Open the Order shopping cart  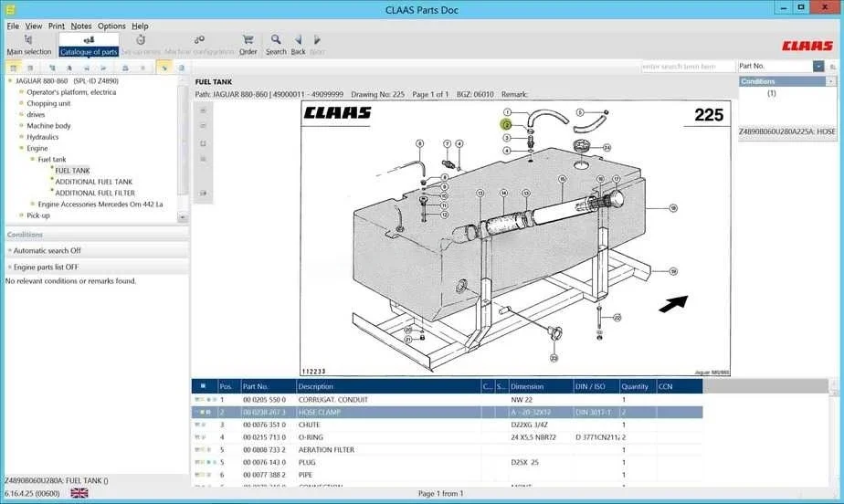tap(248, 45)
